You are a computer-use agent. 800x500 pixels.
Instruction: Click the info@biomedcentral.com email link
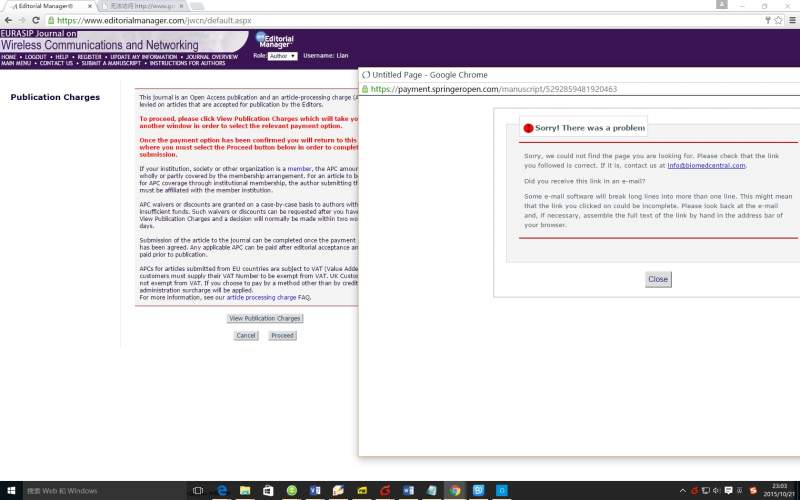(x=706, y=165)
